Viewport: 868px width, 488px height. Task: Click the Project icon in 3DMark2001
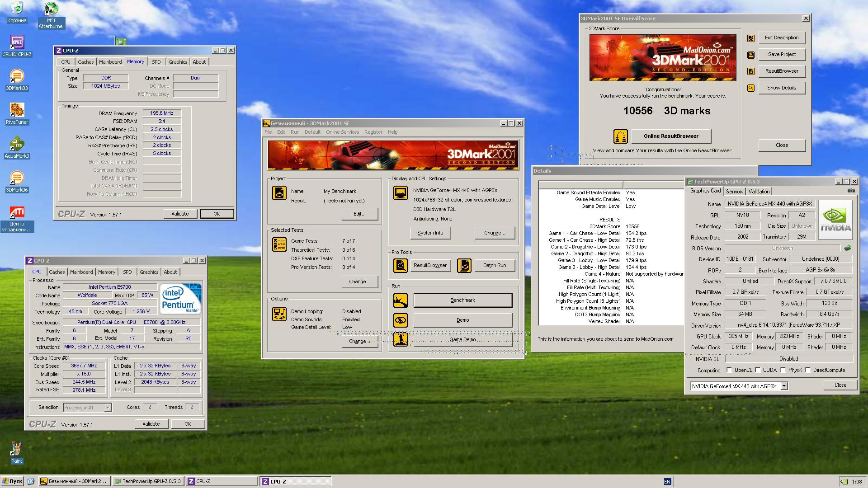[x=279, y=193]
